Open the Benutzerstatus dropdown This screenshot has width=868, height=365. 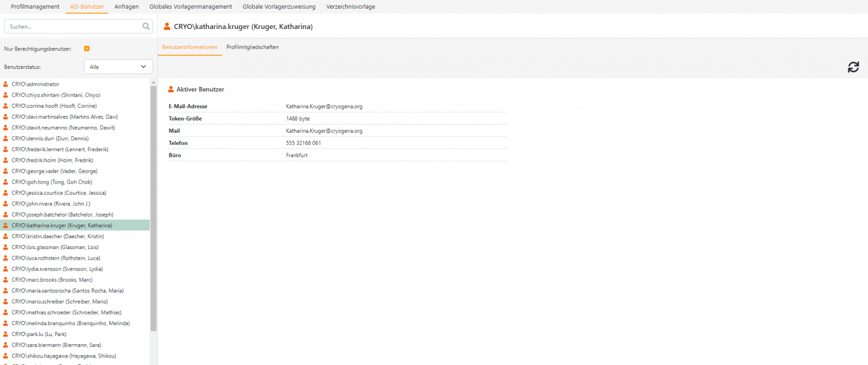(x=118, y=67)
